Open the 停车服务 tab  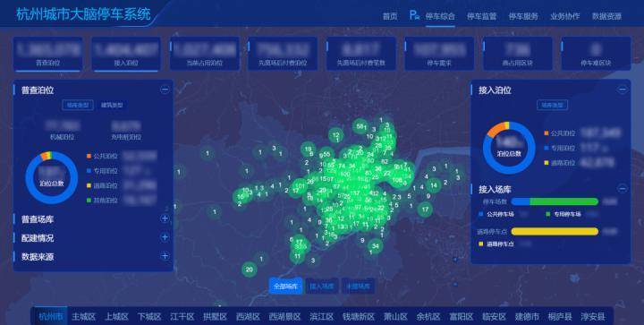pyautogui.click(x=523, y=16)
